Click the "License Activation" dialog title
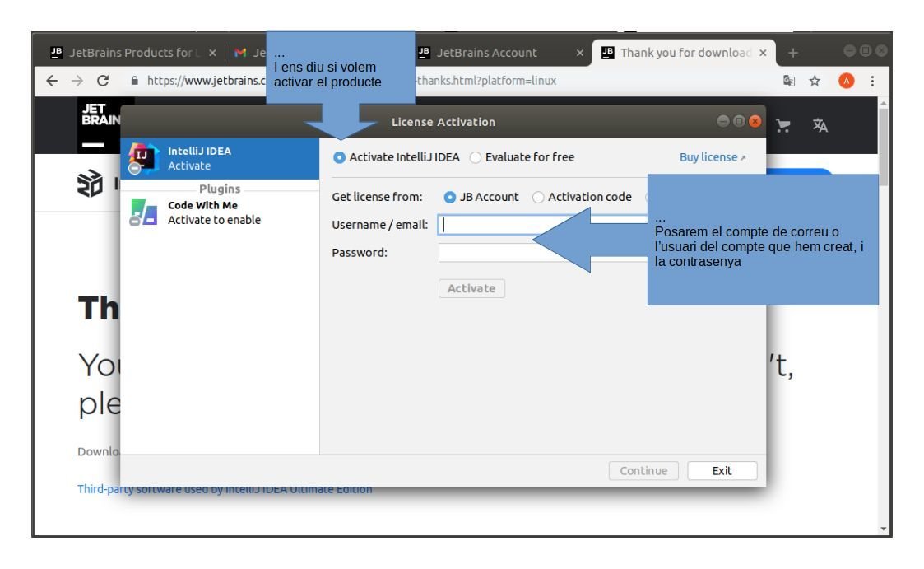The height and width of the screenshot is (569, 924). [x=443, y=122]
